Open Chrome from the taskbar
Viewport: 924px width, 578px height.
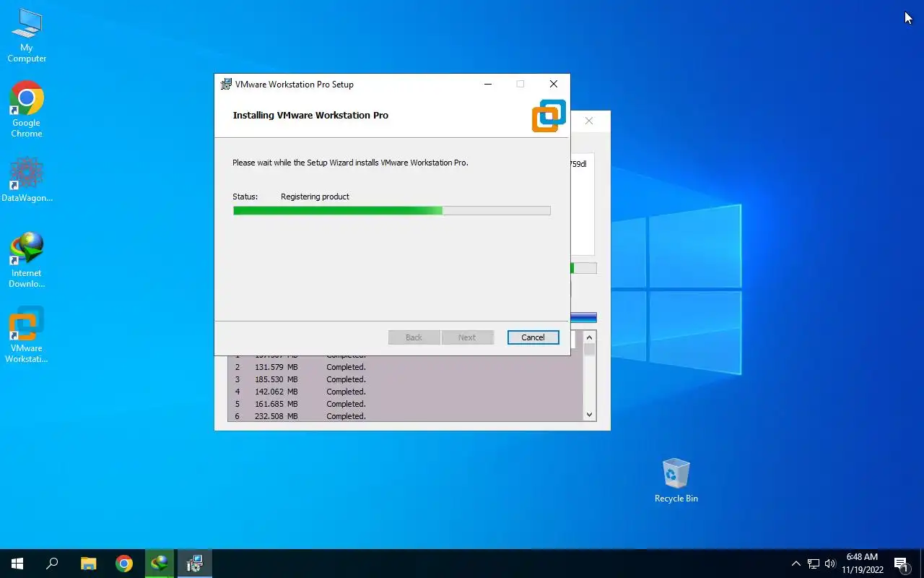(x=124, y=564)
